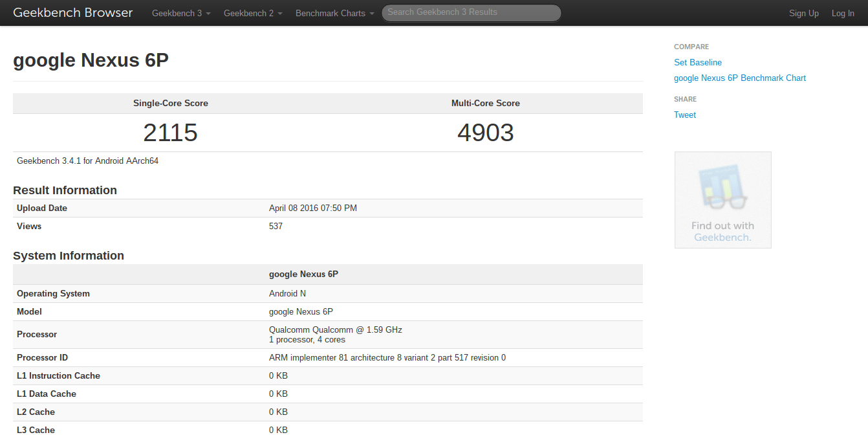The height and width of the screenshot is (435, 868).
Task: Click the ARM implementer Processor ID value
Action: click(387, 357)
